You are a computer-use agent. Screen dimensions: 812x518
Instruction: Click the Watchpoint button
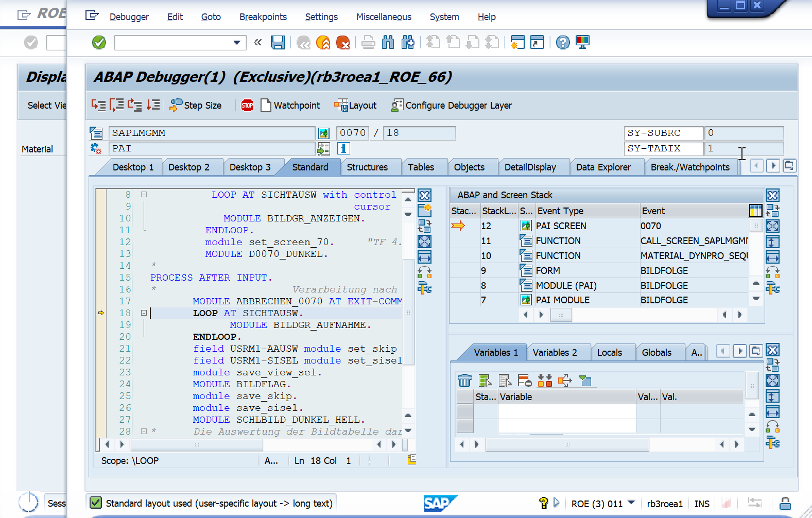290,106
